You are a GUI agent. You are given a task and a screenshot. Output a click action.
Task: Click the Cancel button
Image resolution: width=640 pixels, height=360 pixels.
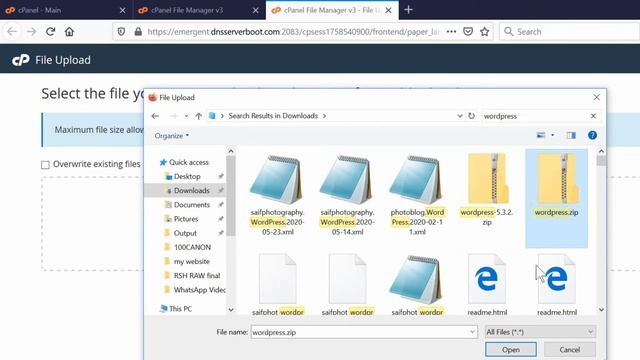coord(569,350)
